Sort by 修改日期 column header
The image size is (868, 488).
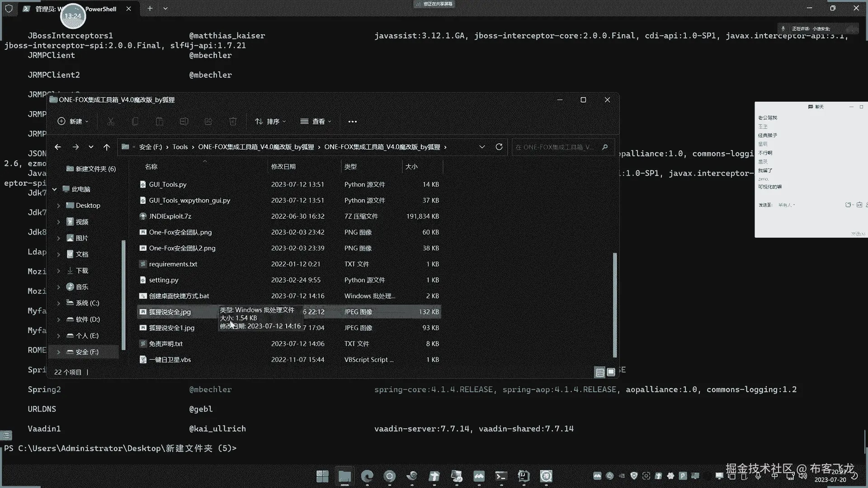[x=283, y=167]
